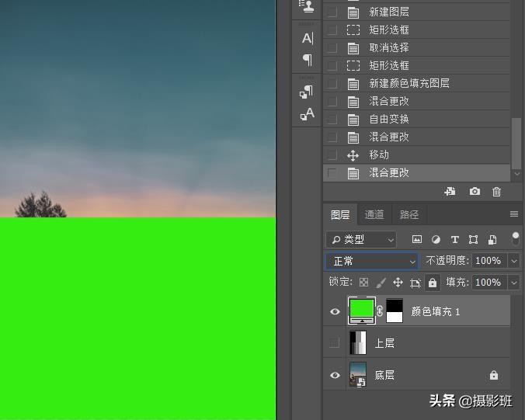This screenshot has width=525, height=420.
Task: Click the history panel scrollbar thumb
Action: pyautogui.click(x=516, y=144)
